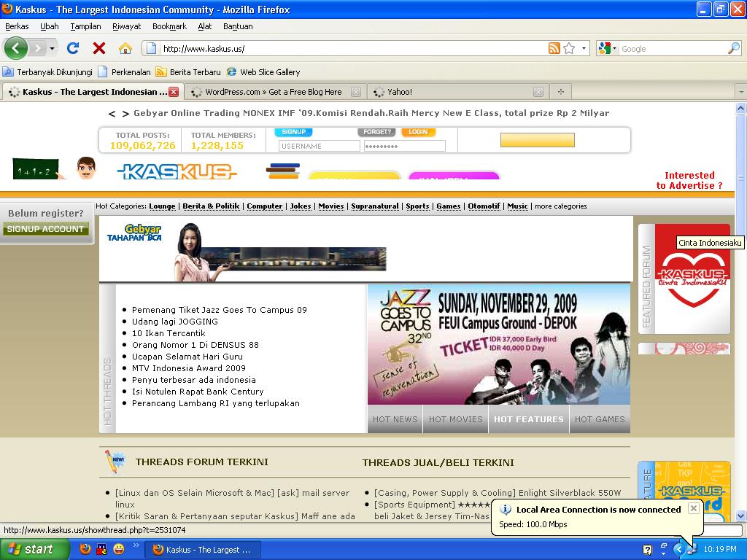The width and height of the screenshot is (747, 560).
Task: Open the address bar history dropdown
Action: pos(584,48)
